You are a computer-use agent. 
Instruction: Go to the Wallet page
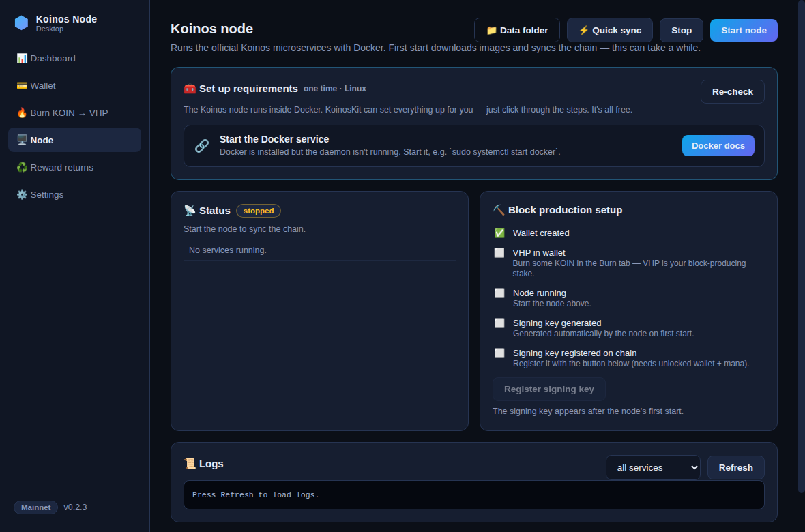pyautogui.click(x=74, y=86)
